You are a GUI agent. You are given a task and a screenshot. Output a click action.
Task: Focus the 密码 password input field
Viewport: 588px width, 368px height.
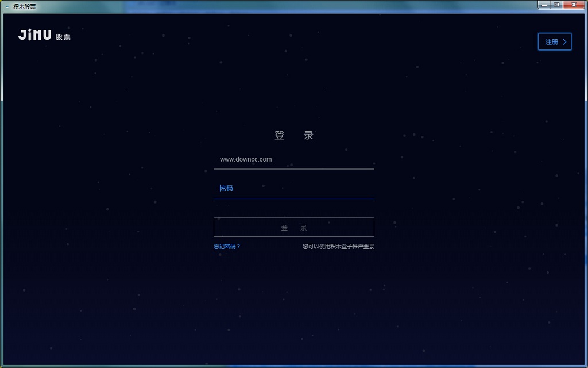pos(294,188)
